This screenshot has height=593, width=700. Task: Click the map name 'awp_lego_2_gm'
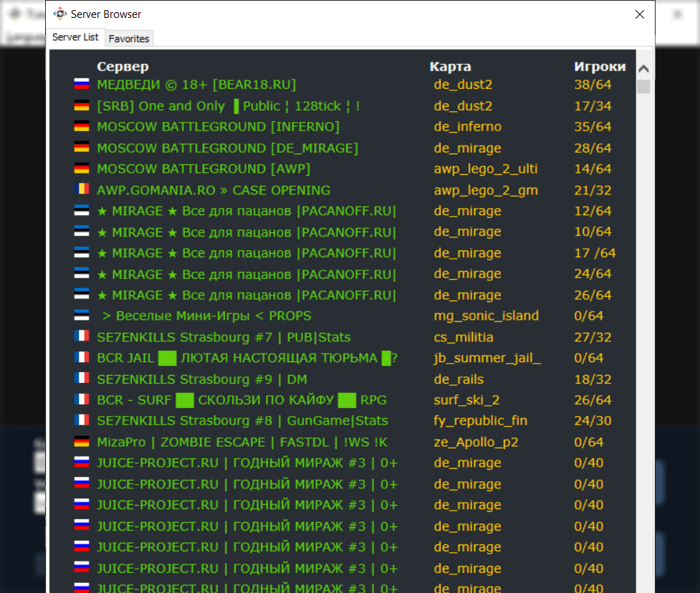pos(486,190)
